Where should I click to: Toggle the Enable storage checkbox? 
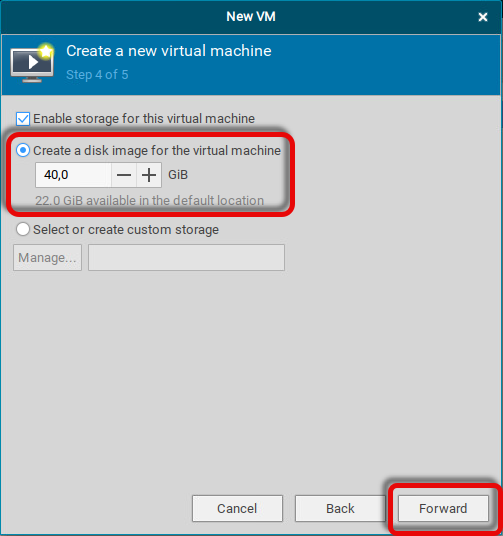[x=23, y=119]
